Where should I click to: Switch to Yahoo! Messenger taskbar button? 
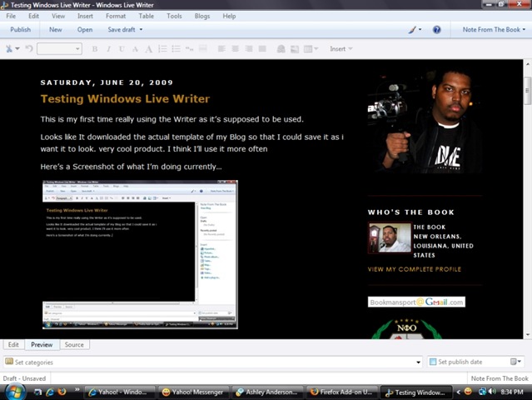(192, 392)
